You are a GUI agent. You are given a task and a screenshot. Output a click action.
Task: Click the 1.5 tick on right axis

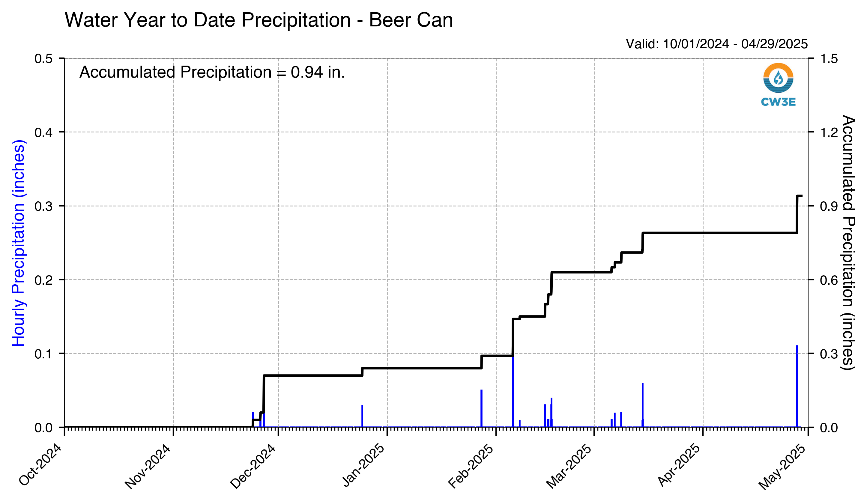coord(829,58)
